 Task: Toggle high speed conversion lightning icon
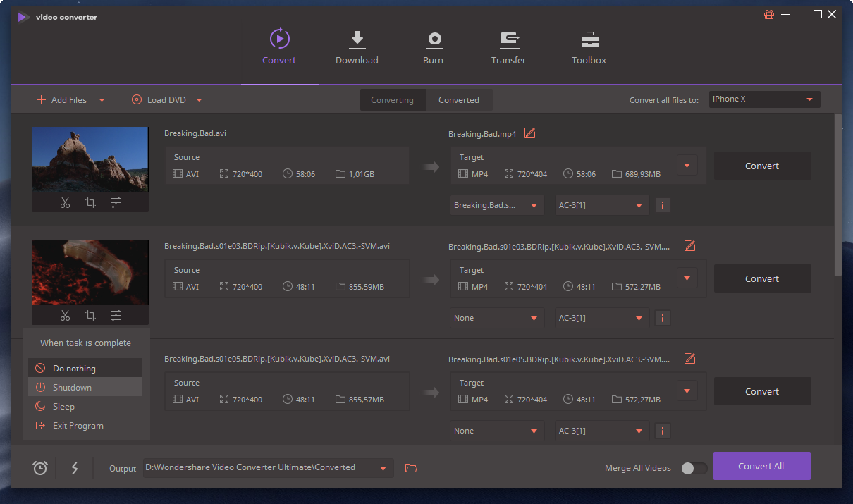coord(75,467)
